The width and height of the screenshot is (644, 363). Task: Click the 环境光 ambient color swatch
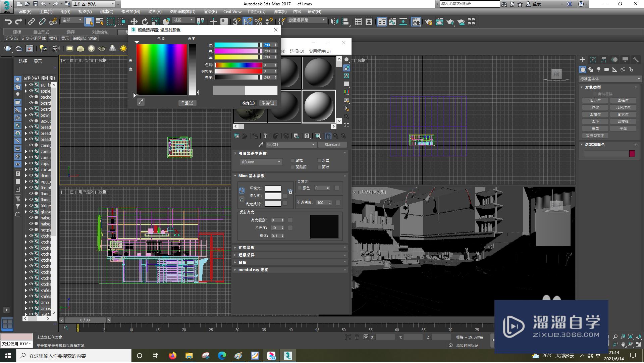[x=273, y=188]
